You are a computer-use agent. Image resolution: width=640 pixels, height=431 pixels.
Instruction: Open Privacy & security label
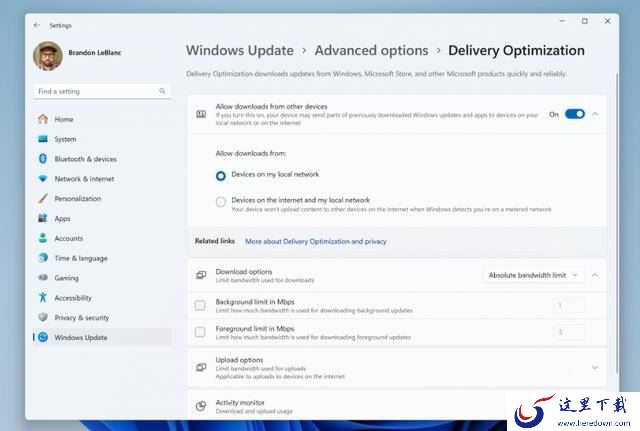point(82,318)
